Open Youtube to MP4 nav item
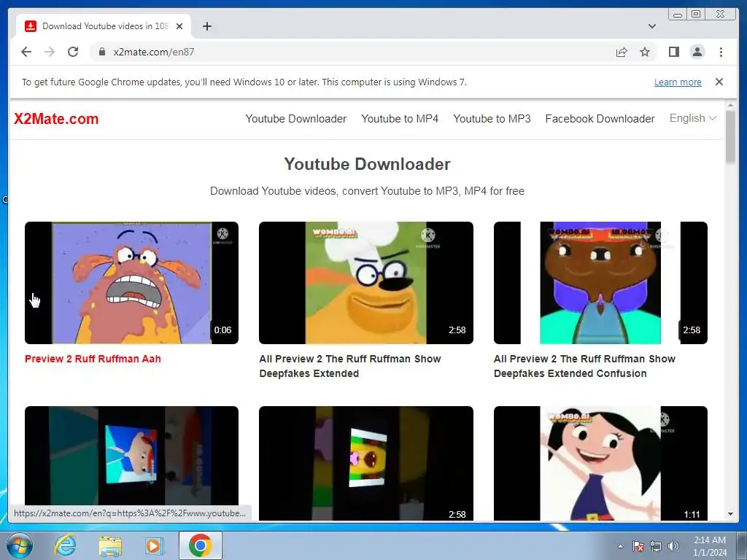Screen dimensions: 747x560 tap(400, 119)
